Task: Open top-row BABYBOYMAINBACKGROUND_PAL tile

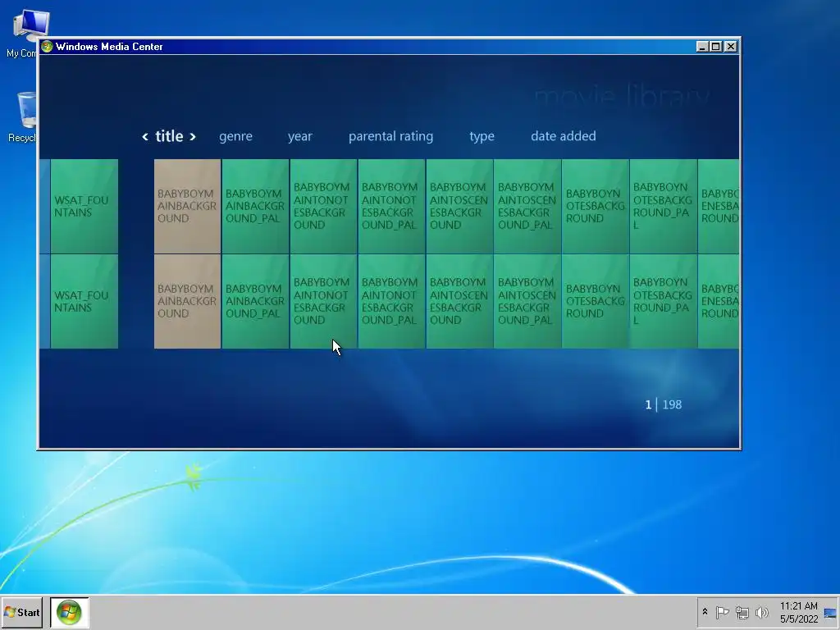Action: tap(256, 206)
